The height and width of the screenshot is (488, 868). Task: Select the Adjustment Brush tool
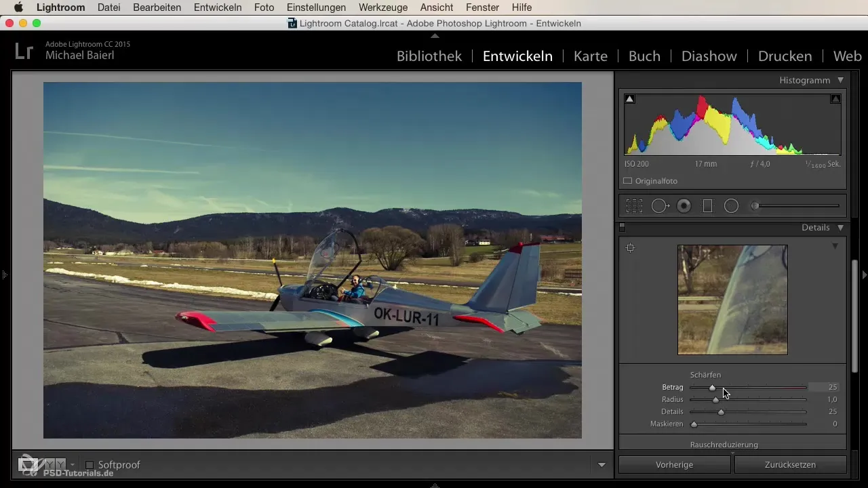(x=795, y=206)
